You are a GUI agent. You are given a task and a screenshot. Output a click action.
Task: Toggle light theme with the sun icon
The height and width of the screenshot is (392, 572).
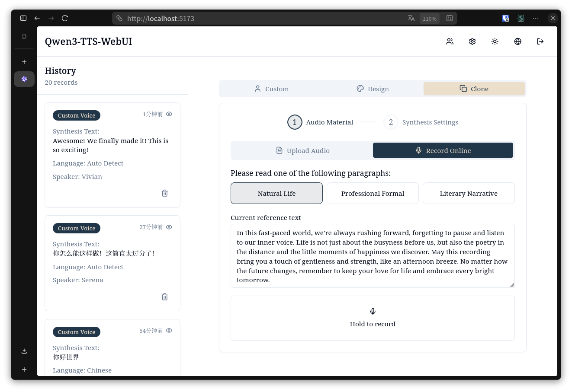point(495,41)
